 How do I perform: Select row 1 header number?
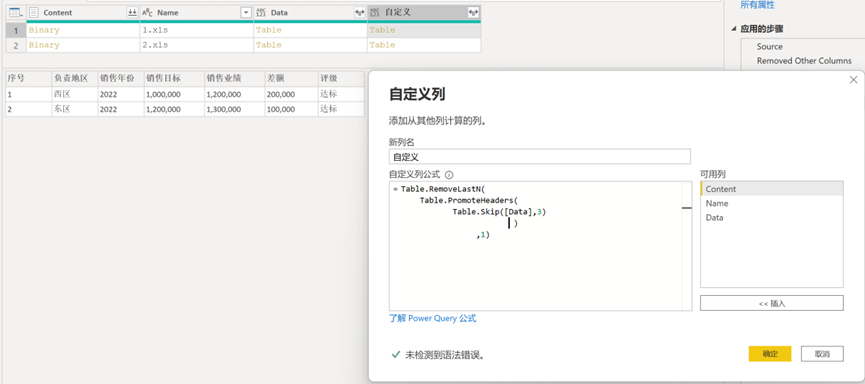[15, 30]
